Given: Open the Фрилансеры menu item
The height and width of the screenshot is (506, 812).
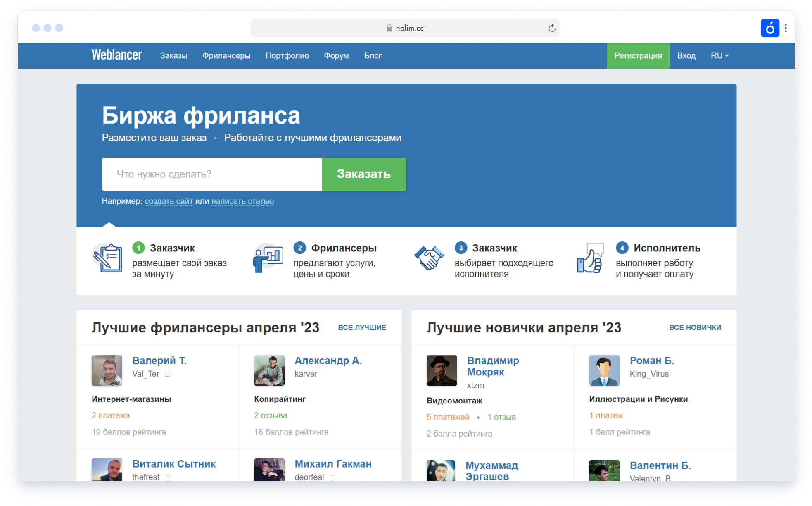Looking at the screenshot, I should point(226,55).
